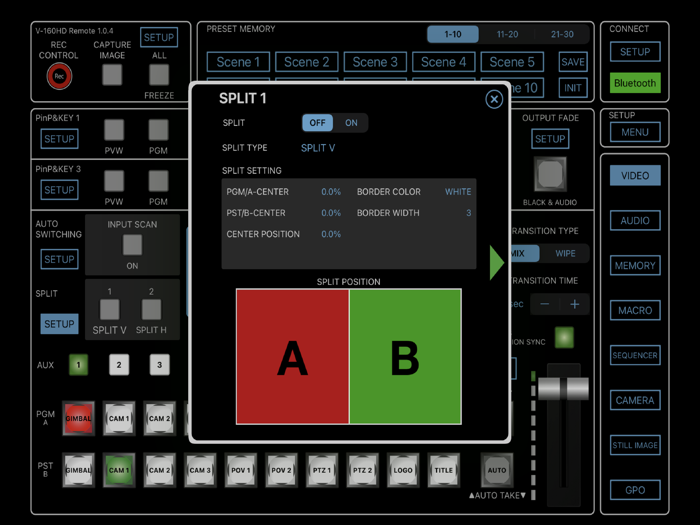Screen dimensions: 700x525
Task: Select POV 1 on the PST B row
Action: coord(241,470)
